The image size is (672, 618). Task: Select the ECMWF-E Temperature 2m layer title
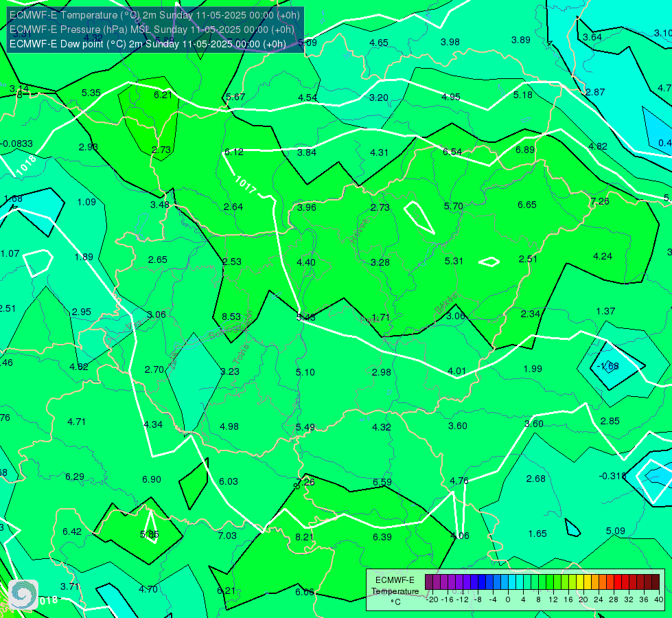[154, 15]
